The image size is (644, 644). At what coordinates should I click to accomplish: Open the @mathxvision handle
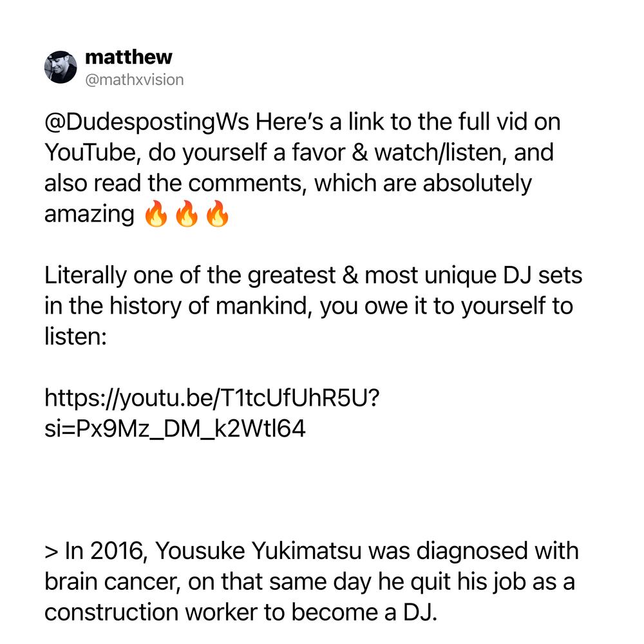135,80
